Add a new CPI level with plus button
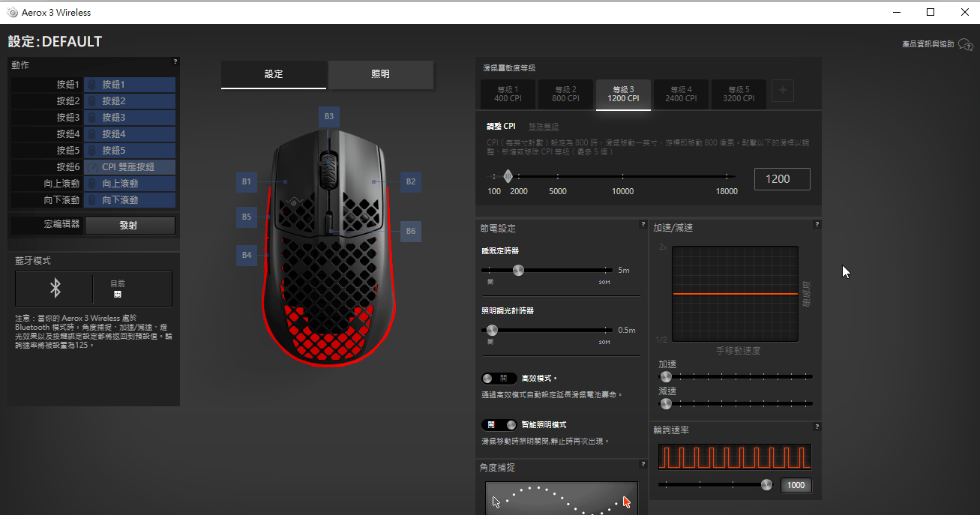The width and height of the screenshot is (980, 515). (783, 91)
